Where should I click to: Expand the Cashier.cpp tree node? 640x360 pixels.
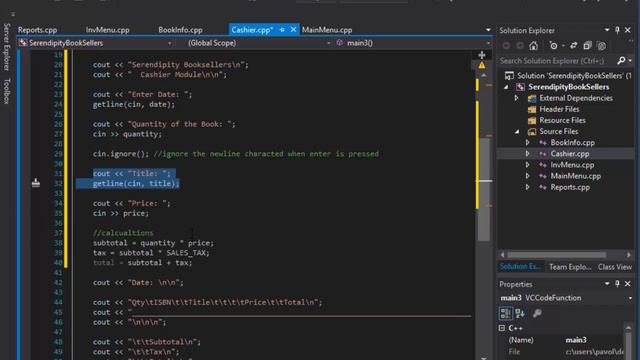tap(527, 153)
